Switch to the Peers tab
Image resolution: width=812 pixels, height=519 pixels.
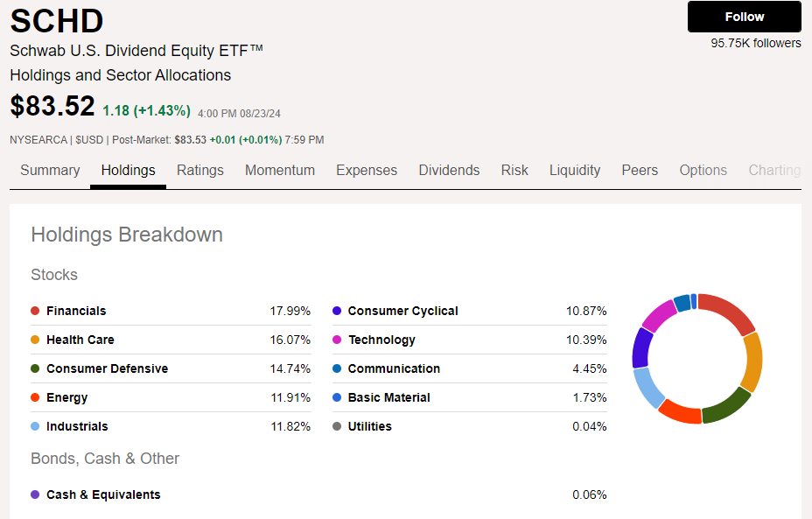(x=640, y=171)
